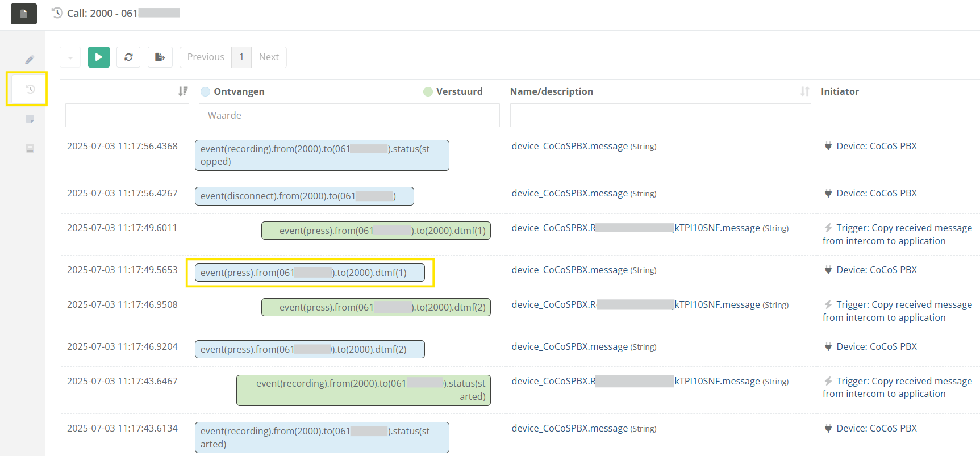Viewport: 980px width, 456px height.
Task: Click the event(disconnect) message bubble
Action: pos(304,196)
